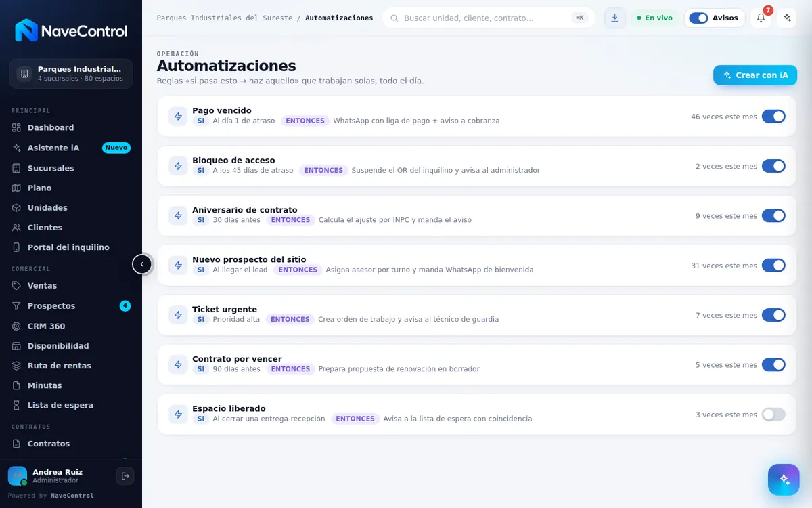Image resolution: width=812 pixels, height=508 pixels.
Task: Open CRM 360 target icon
Action: point(17,326)
